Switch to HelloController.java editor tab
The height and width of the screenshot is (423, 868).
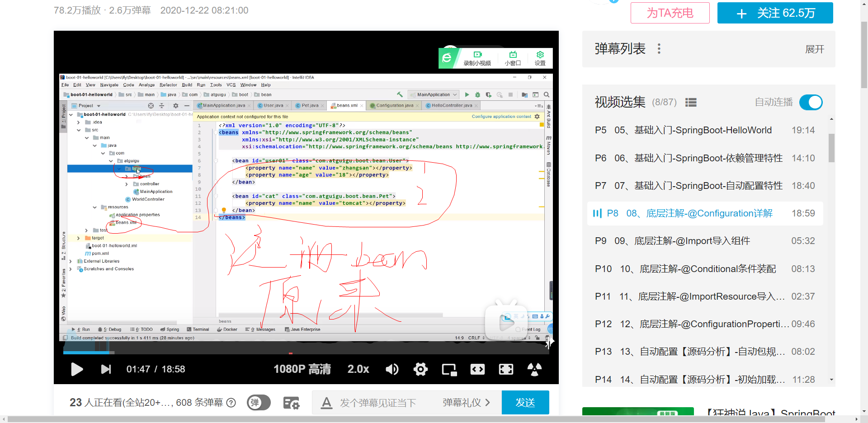(451, 106)
